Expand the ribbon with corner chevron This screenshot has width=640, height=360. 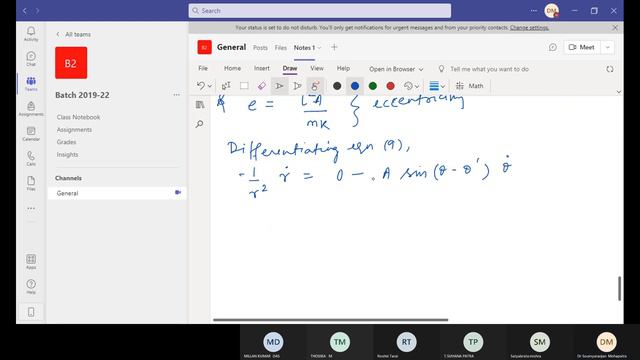(618, 92)
